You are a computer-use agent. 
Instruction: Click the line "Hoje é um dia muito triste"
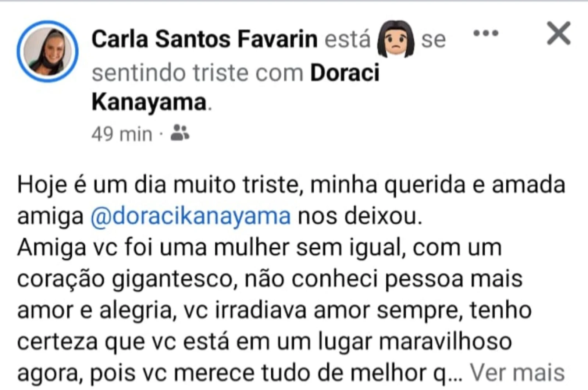click(x=157, y=185)
